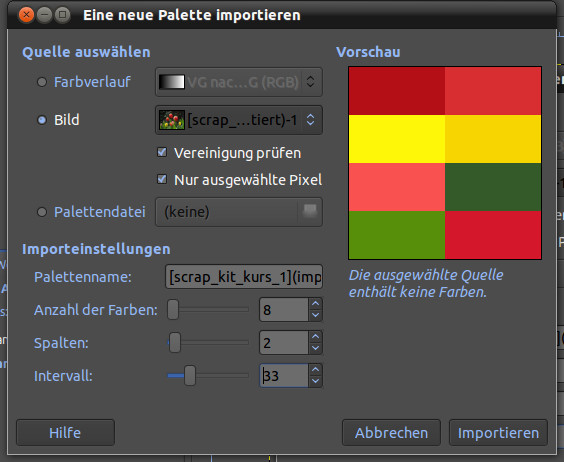Open the Farbverlauf gradient dropdown

[x=239, y=82]
